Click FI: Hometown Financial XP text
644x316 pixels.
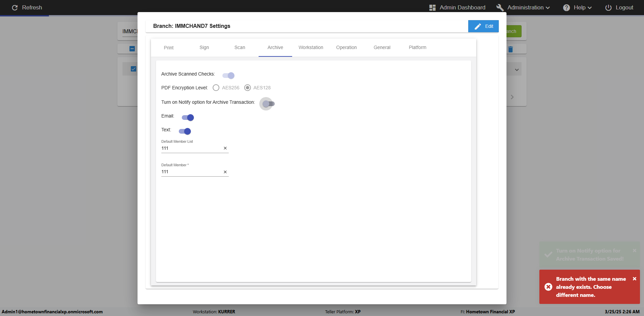pos(488,312)
